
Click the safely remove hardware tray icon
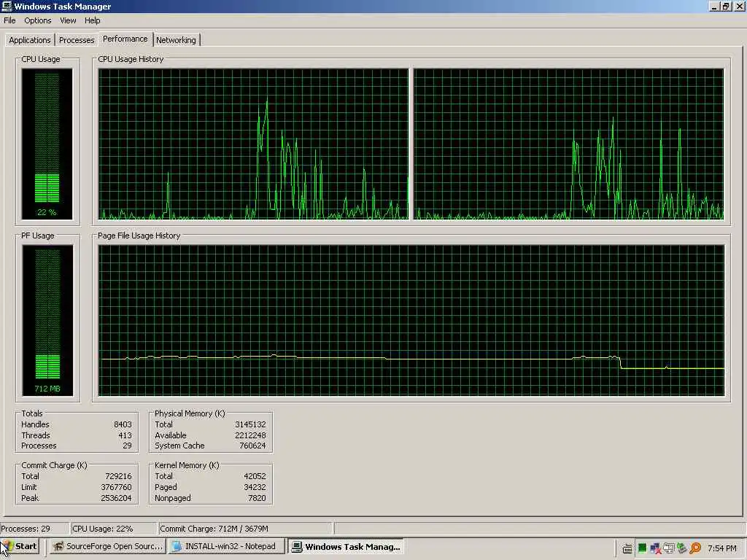(681, 548)
